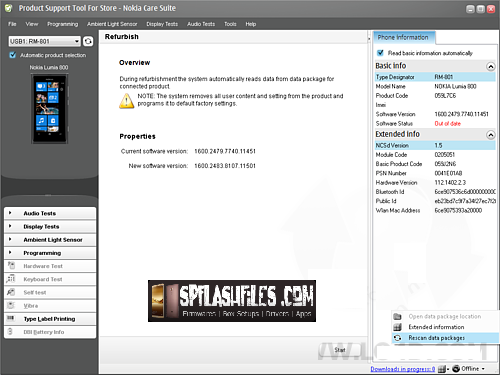
Task: Click the warning triangle icon in Overview
Action: 127,101
